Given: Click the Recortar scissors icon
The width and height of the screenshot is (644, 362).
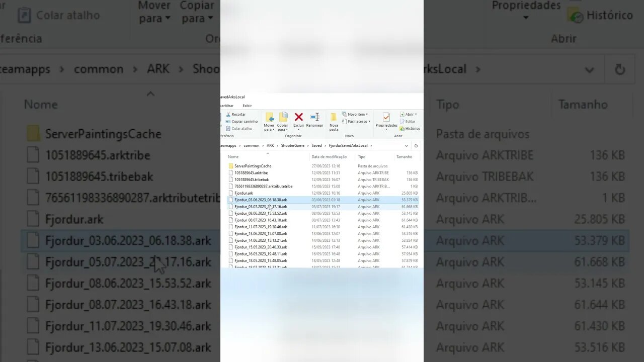Looking at the screenshot, I should click(228, 115).
